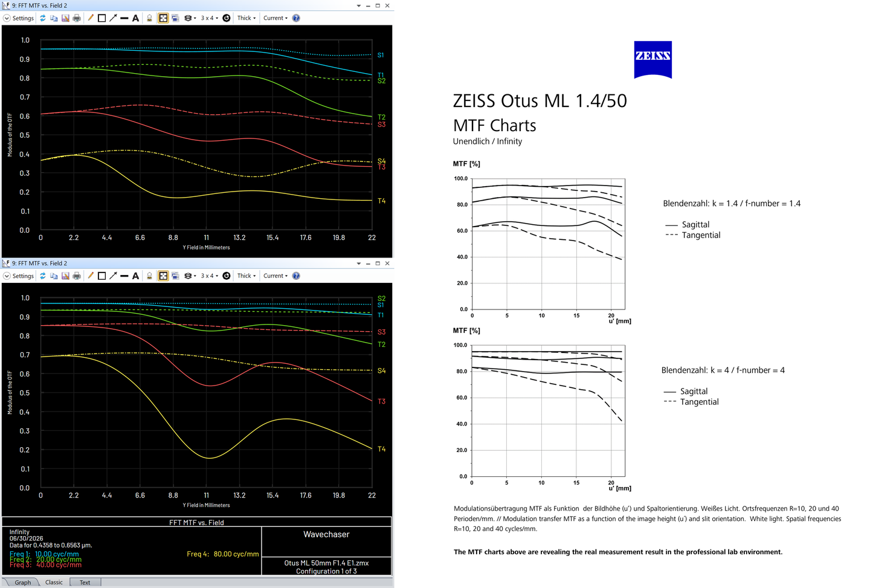Open help for the top FFT MTF window
Viewport: 870px width, 588px height.
click(x=296, y=18)
